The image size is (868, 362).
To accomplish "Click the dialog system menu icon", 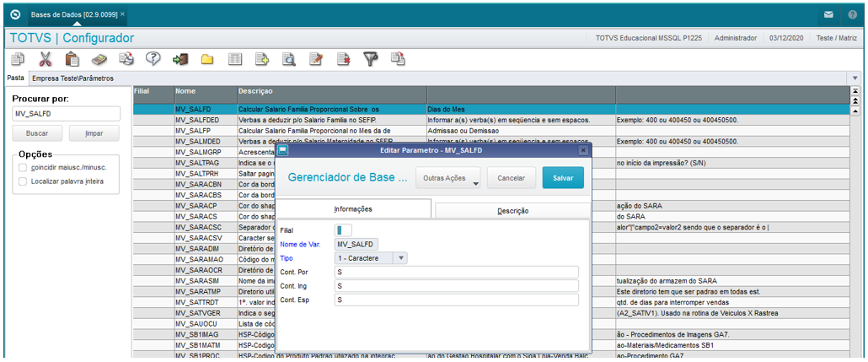I will 282,150.
